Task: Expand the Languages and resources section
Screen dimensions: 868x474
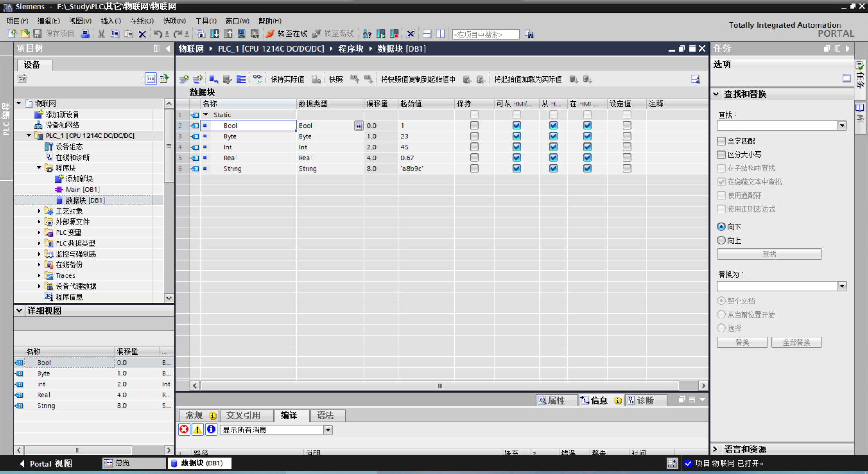Action: coord(715,449)
